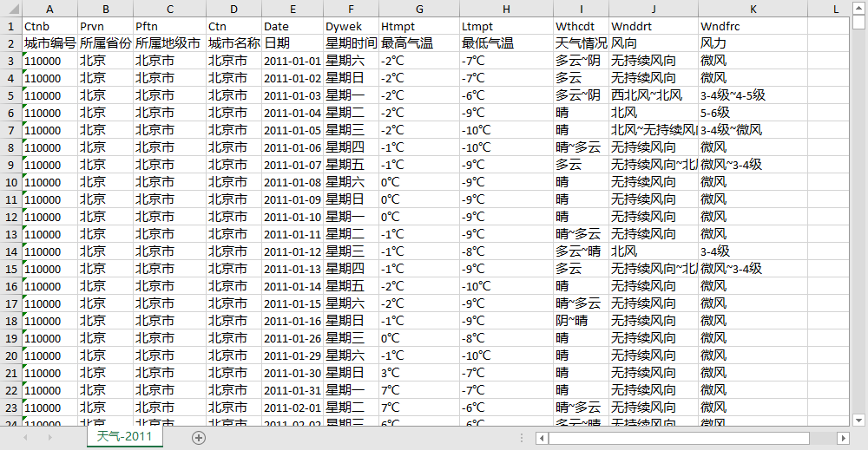Click horizontal scrollbar left arrow
Viewport: 868px width, 450px height.
[542, 439]
